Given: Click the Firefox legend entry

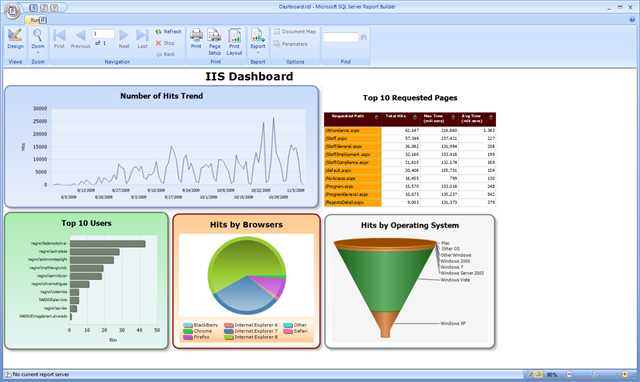Looking at the screenshot, I should pos(196,337).
